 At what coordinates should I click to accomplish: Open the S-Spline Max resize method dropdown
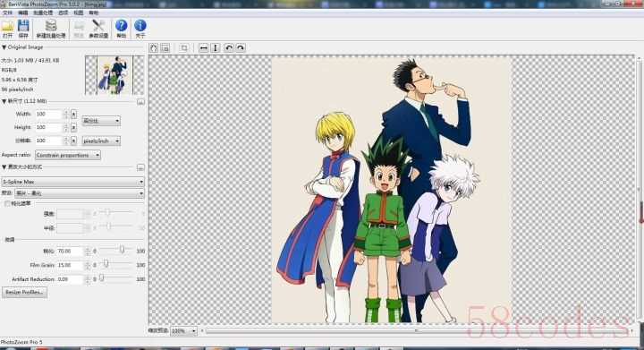pyautogui.click(x=72, y=182)
